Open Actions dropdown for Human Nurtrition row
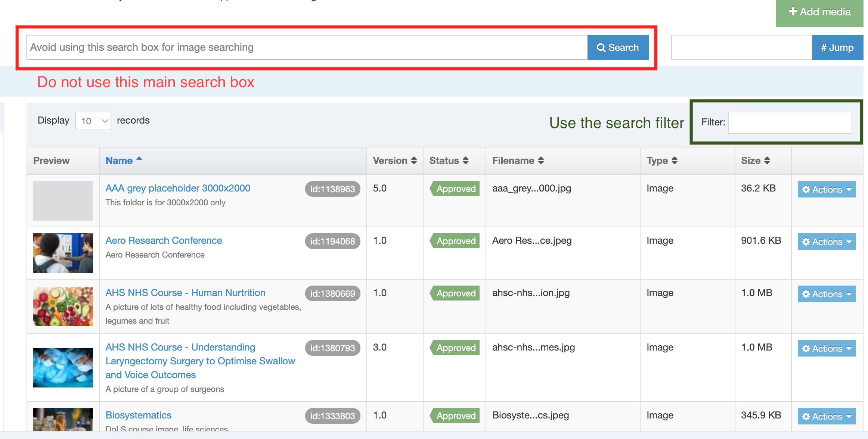 826,294
